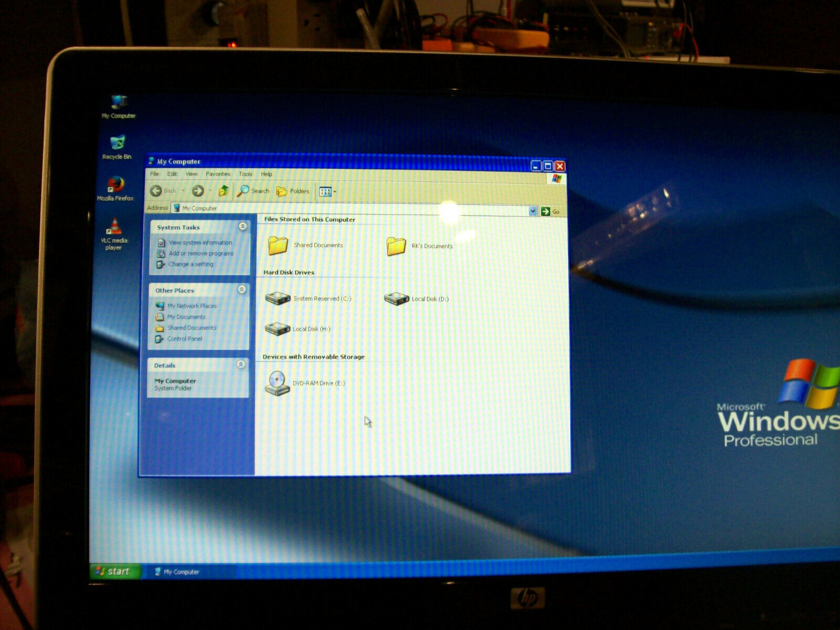
Task: Select the Local Disk (H:) drive
Action: pyautogui.click(x=278, y=329)
